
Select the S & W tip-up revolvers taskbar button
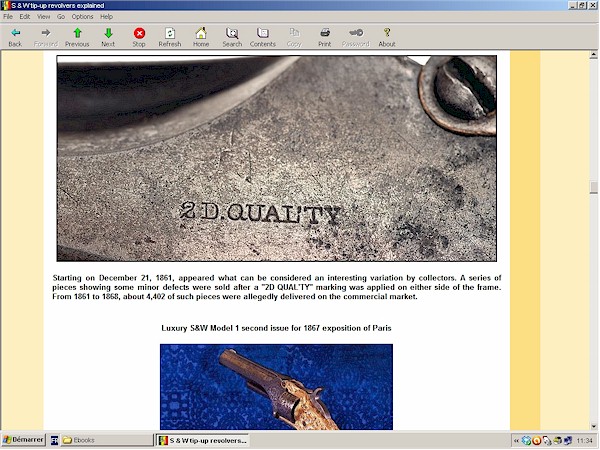[203, 440]
